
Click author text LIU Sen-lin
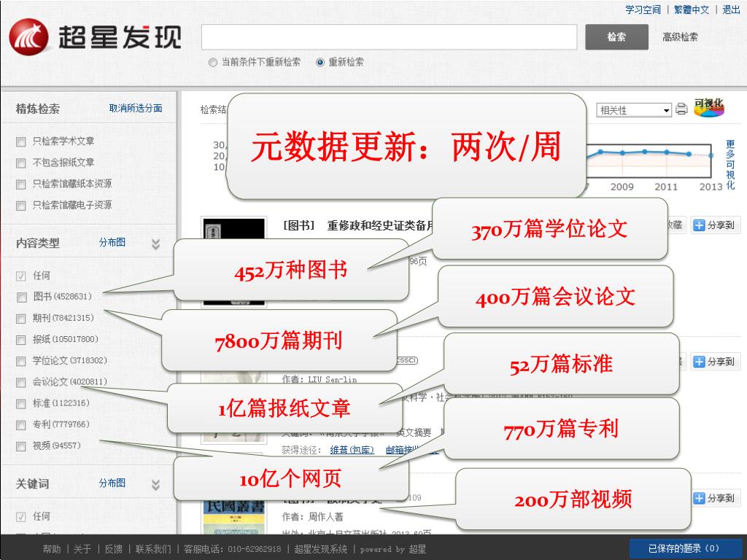click(x=333, y=379)
